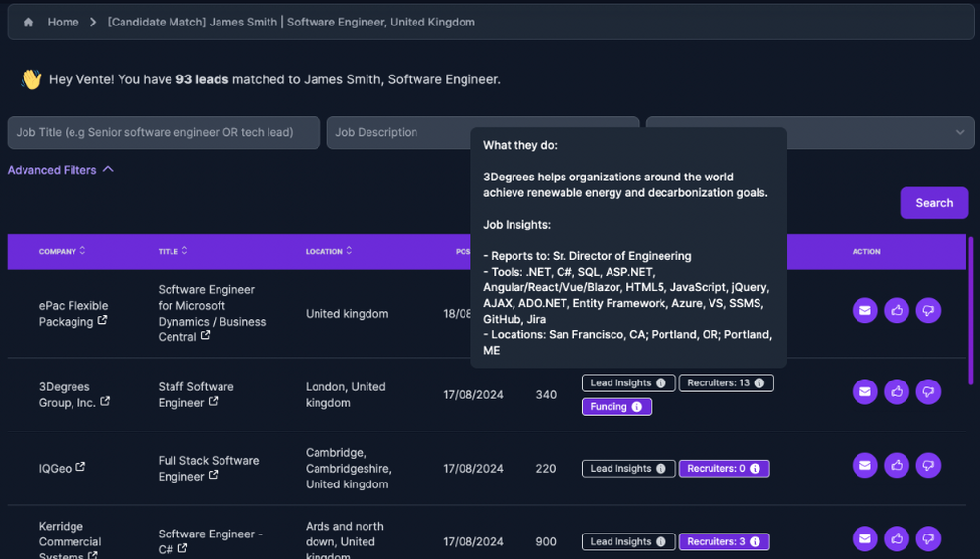980x559 pixels.
Task: Email the IQGeo lead contact
Action: pyautogui.click(x=864, y=464)
